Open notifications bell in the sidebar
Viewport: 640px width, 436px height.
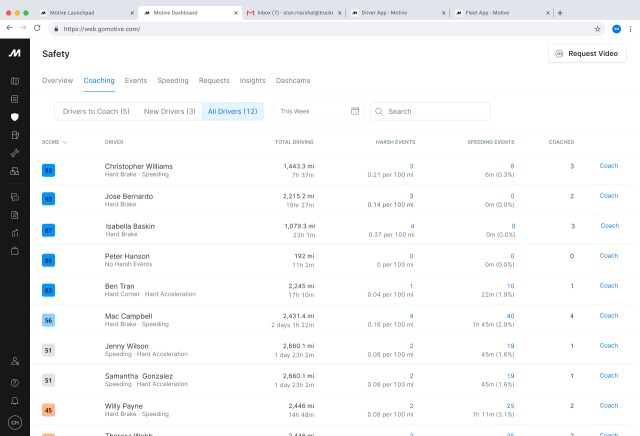(x=14, y=400)
